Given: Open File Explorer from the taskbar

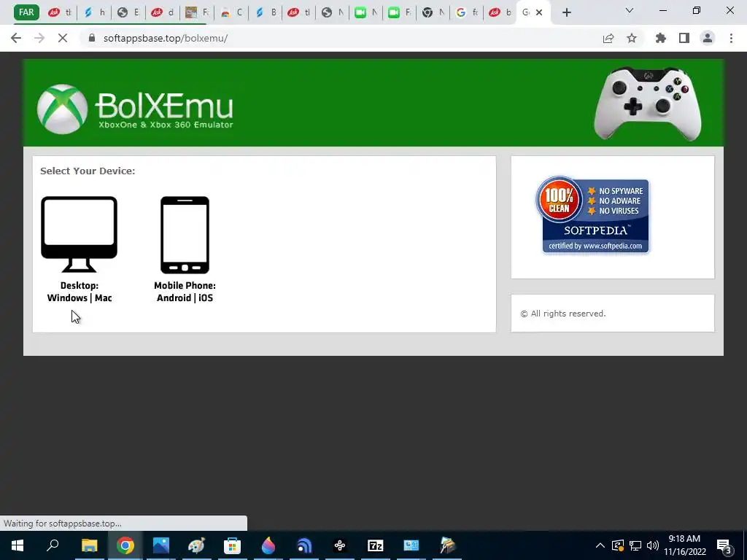Looking at the screenshot, I should 89,545.
